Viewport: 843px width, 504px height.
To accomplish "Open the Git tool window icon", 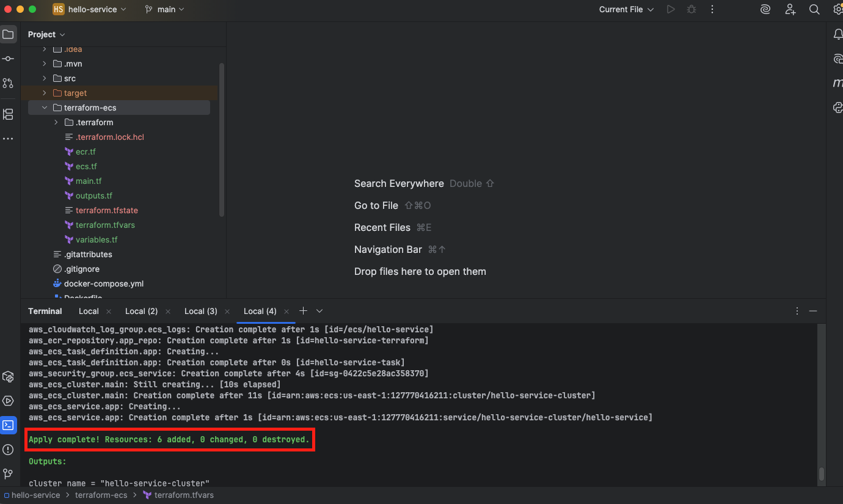I will (8, 473).
